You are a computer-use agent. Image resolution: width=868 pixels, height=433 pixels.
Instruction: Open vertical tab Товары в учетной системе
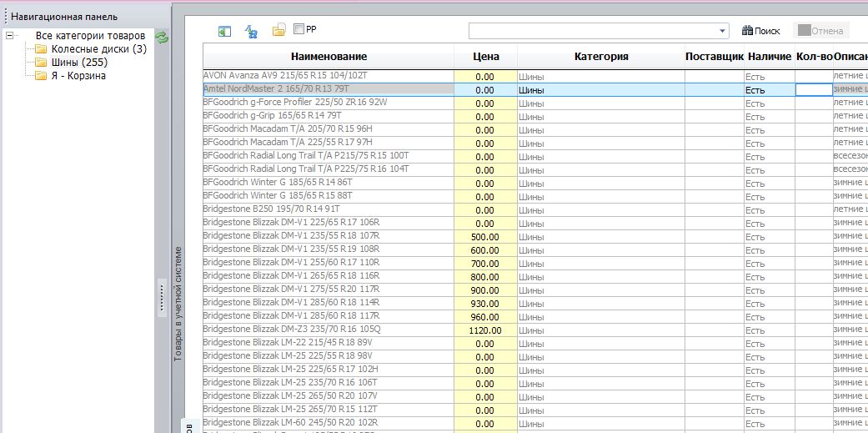point(178,304)
